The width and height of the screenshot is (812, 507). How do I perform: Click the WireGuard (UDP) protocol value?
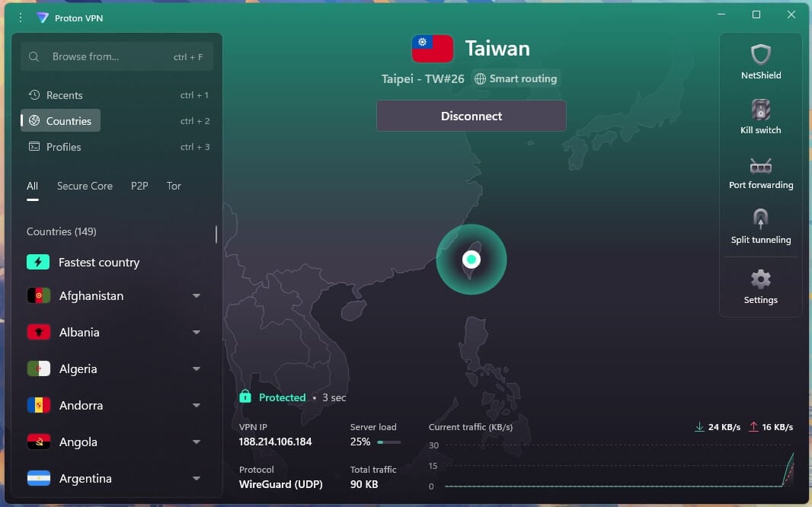click(x=280, y=484)
